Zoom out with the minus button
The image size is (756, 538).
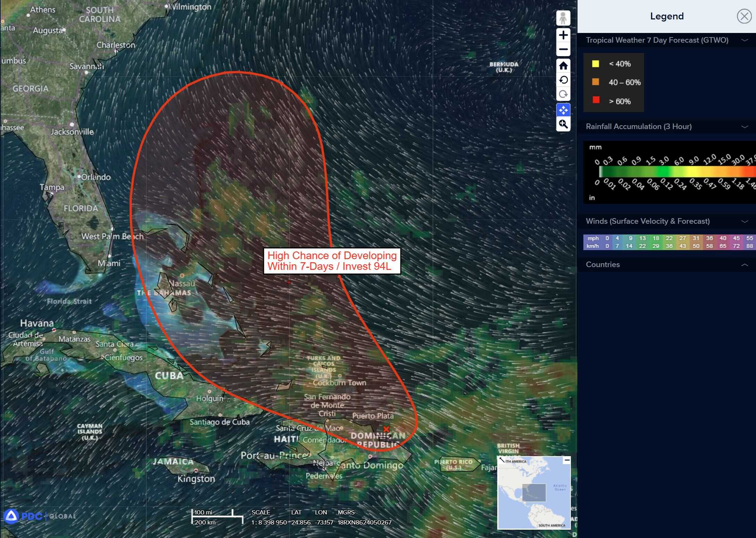[x=563, y=49]
